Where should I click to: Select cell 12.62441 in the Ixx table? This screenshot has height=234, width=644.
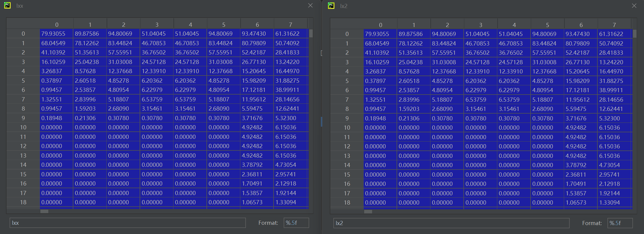pyautogui.click(x=291, y=109)
